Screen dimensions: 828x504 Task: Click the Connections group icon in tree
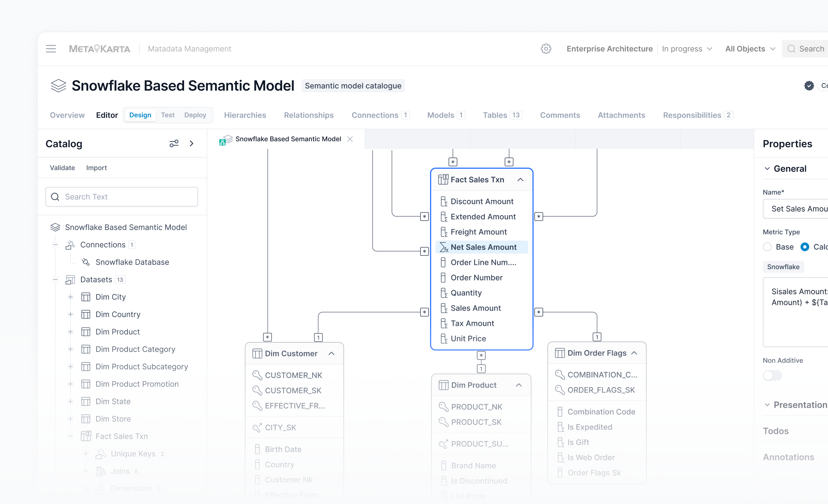coord(70,245)
